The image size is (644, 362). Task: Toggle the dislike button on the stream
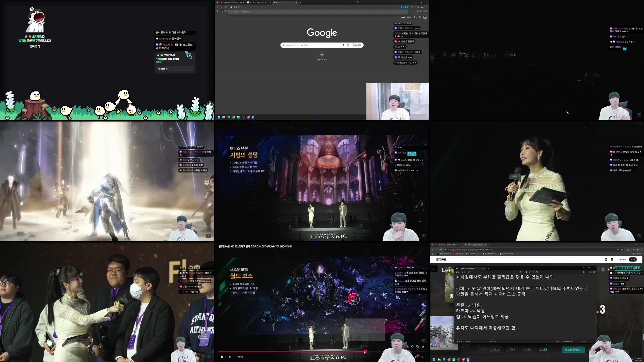pyautogui.click(x=412, y=347)
